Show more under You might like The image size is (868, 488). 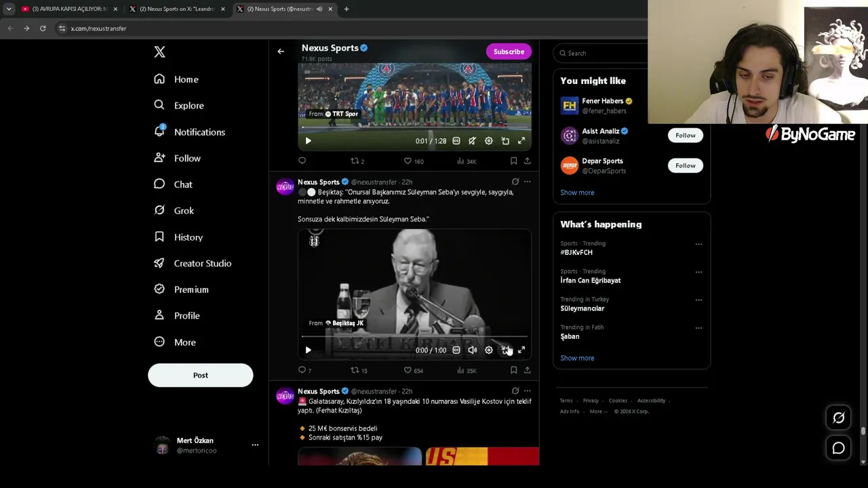coord(577,192)
